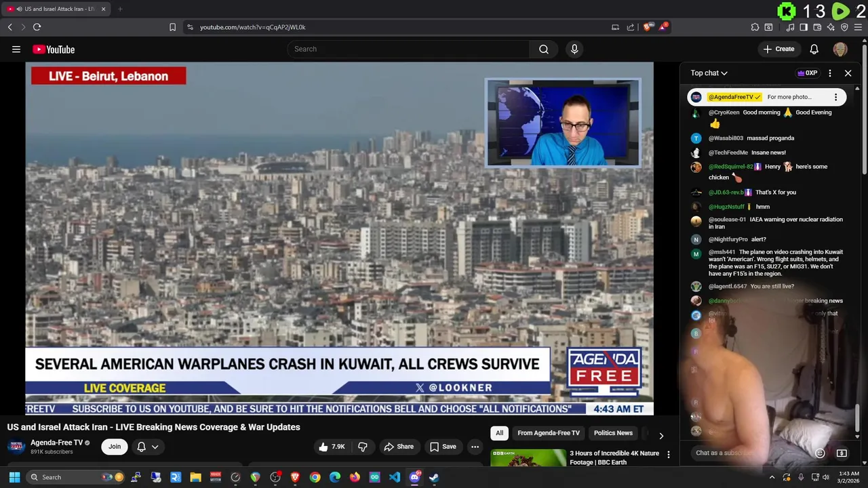Screen dimensions: 868x488
Task: Open 3 Hours of Incredible 4K Nature title
Action: 614,457
